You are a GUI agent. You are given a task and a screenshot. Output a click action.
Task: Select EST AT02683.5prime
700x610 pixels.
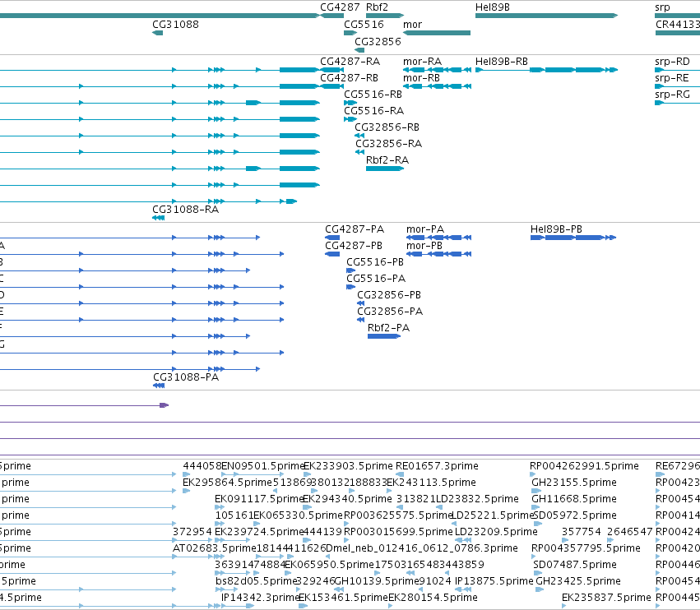[215, 548]
